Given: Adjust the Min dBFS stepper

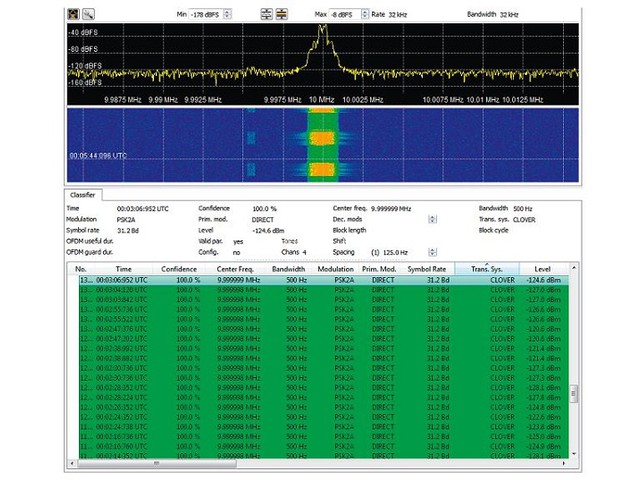Looking at the screenshot, I should pyautogui.click(x=227, y=14).
